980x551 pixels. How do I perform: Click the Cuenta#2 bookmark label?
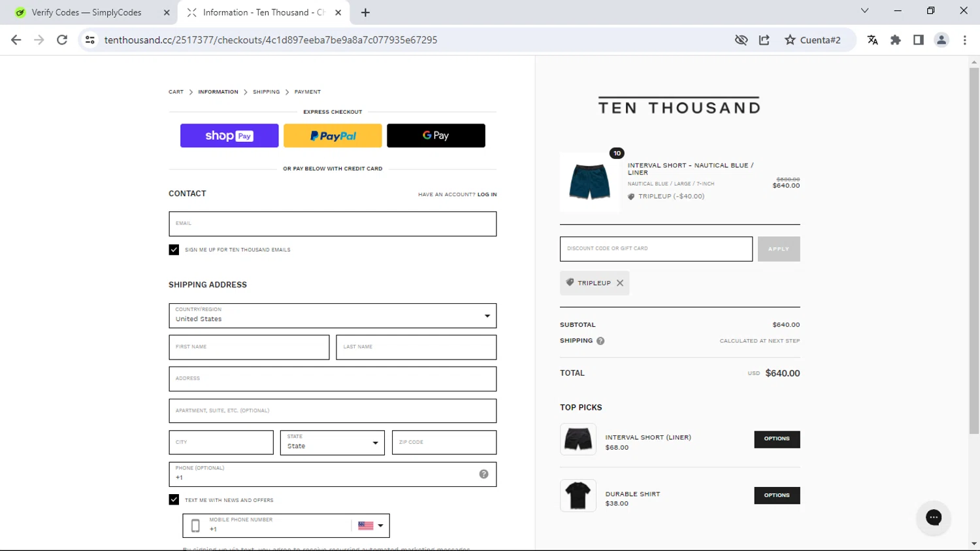click(821, 40)
